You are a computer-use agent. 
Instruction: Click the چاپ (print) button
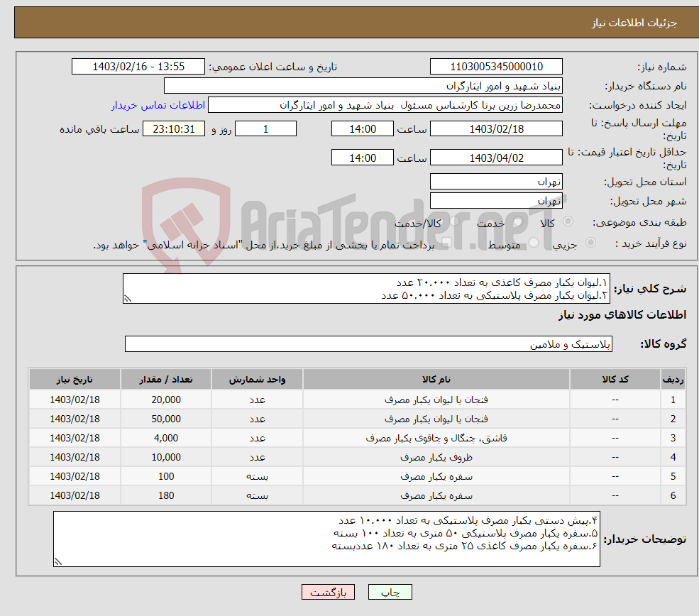[390, 592]
